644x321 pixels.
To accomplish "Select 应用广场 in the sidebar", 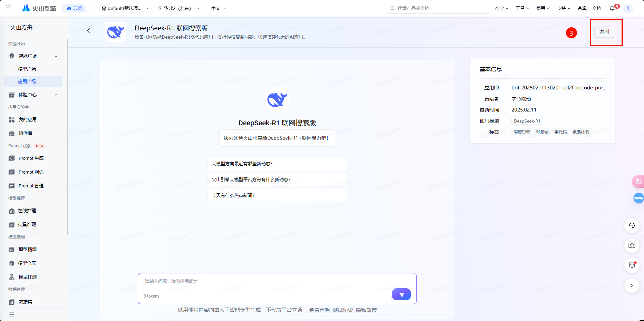I will point(33,81).
